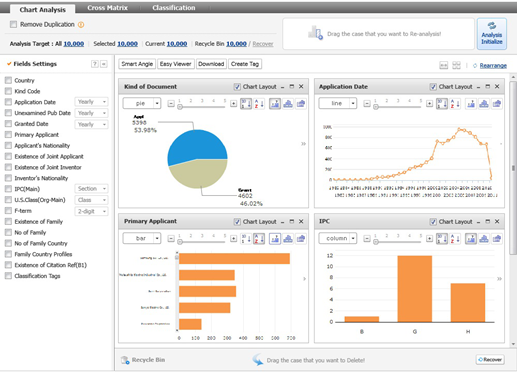
Task: Switch to the Classification tab
Action: [174, 8]
